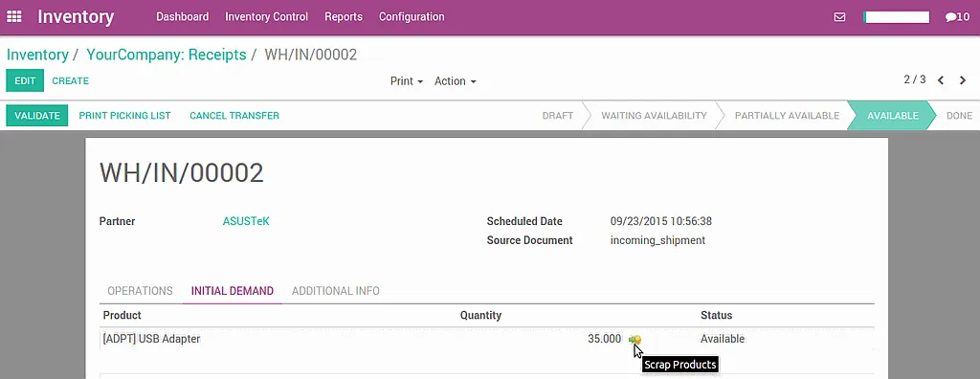Image resolution: width=980 pixels, height=379 pixels.
Task: Expand the Print dropdown
Action: pos(407,81)
